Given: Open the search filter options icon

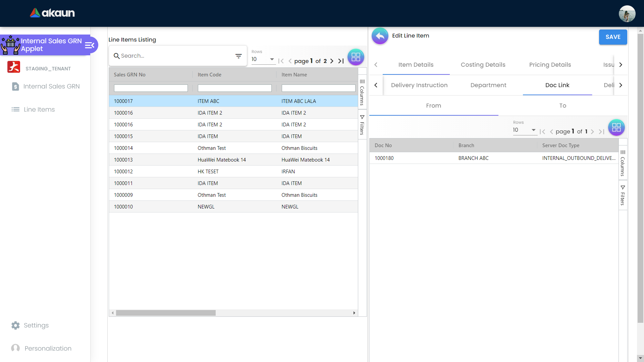Looking at the screenshot, I should click(x=238, y=56).
